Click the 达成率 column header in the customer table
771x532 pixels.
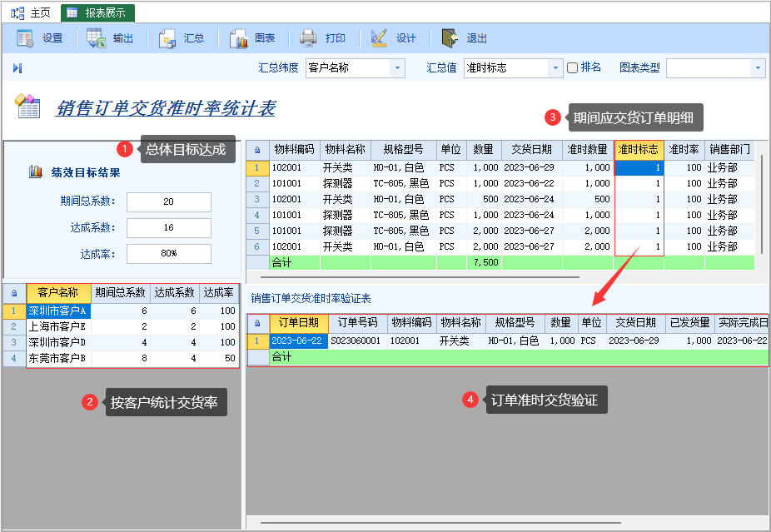[x=219, y=293]
